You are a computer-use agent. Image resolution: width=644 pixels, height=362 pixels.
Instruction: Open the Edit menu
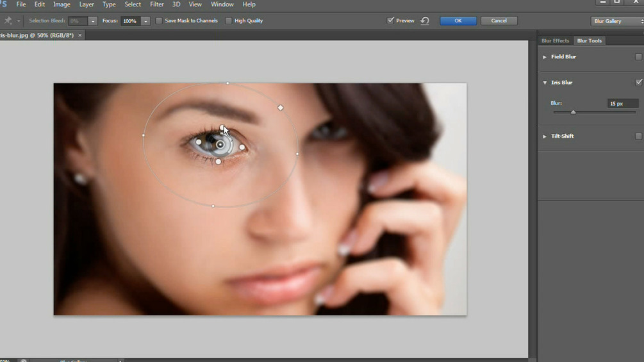tap(40, 4)
